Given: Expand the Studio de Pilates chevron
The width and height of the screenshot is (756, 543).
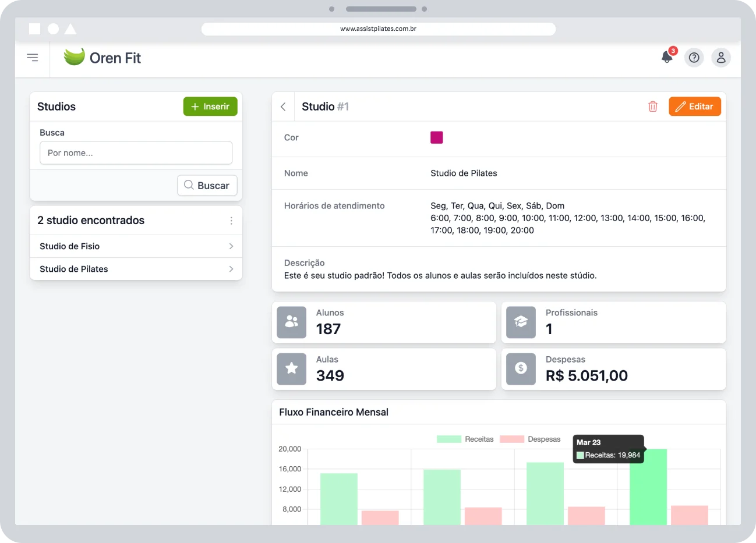Looking at the screenshot, I should pos(231,269).
